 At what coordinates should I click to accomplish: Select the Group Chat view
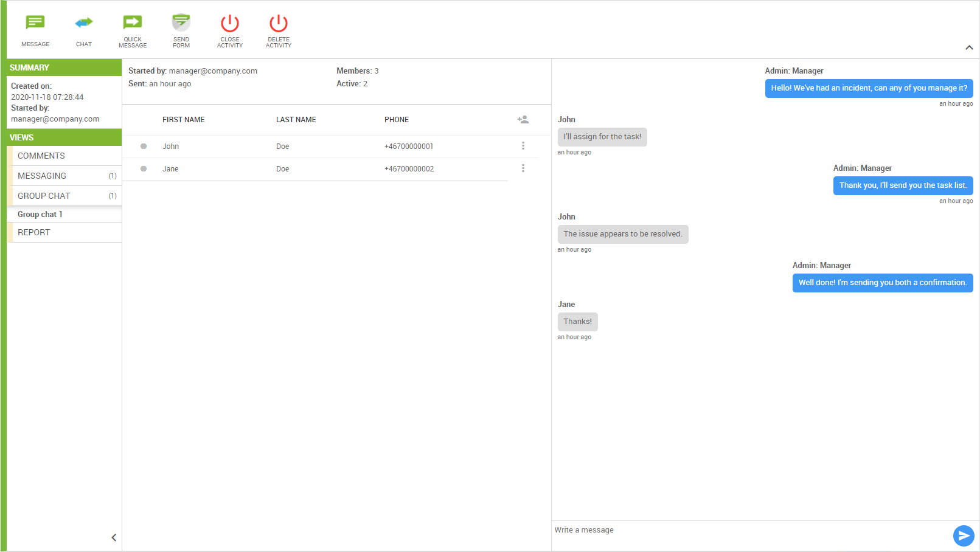click(x=64, y=196)
